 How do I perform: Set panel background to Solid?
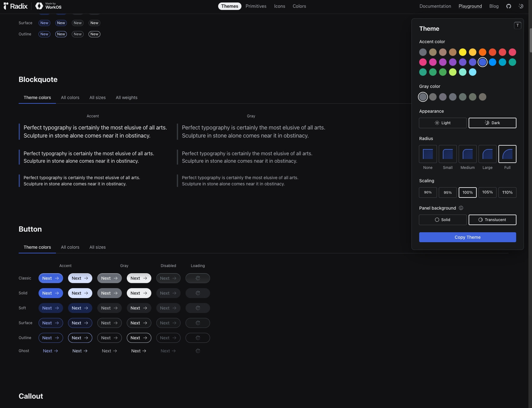(x=443, y=220)
